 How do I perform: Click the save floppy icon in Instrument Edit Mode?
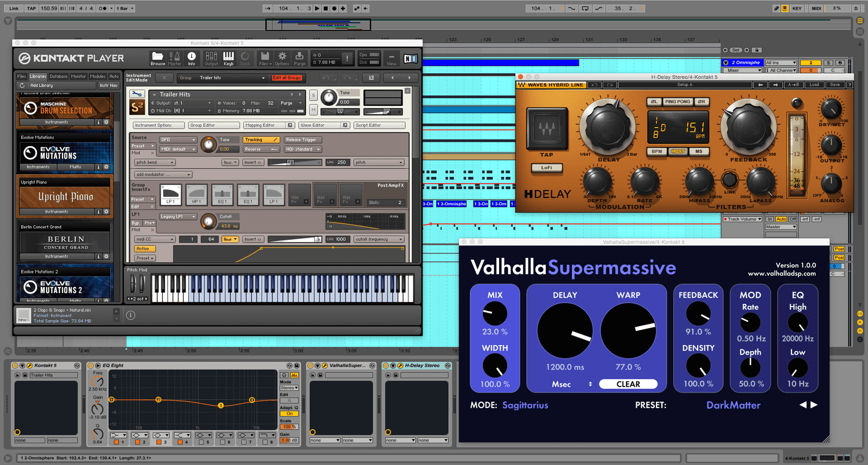371,78
